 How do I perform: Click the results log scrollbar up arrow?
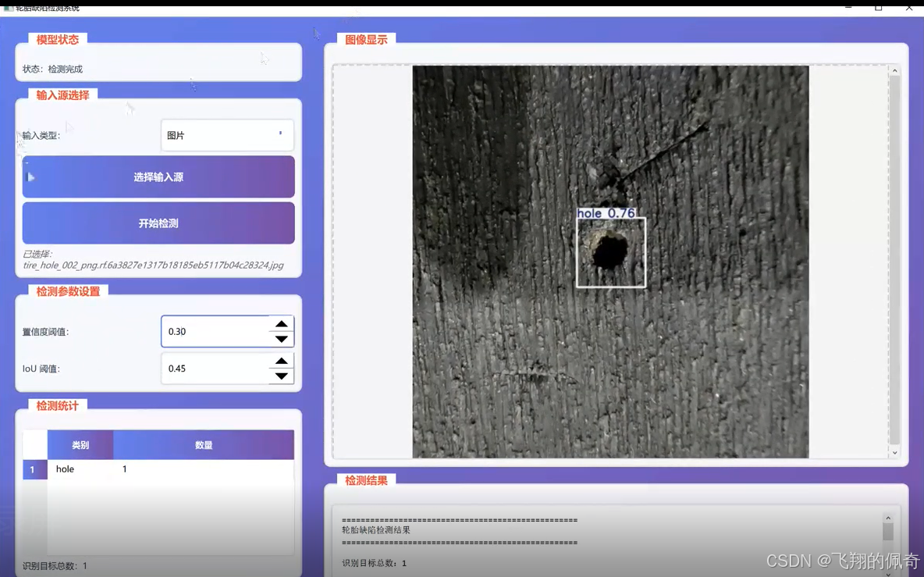[x=888, y=518]
